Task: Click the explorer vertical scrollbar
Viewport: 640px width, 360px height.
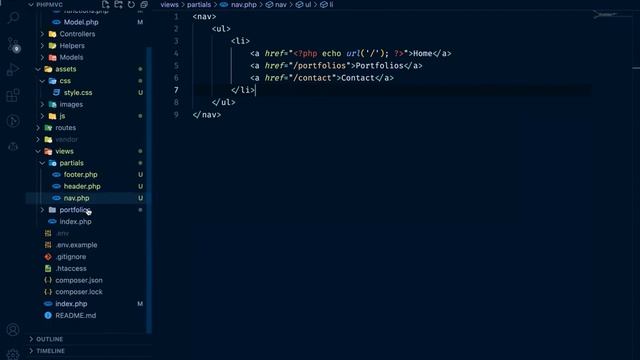Action: pyautogui.click(x=149, y=190)
